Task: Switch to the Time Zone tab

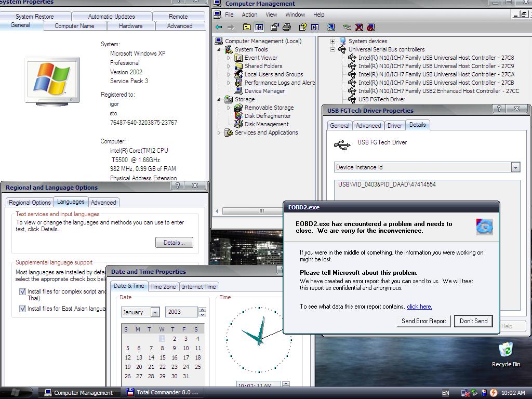Action: tap(163, 287)
